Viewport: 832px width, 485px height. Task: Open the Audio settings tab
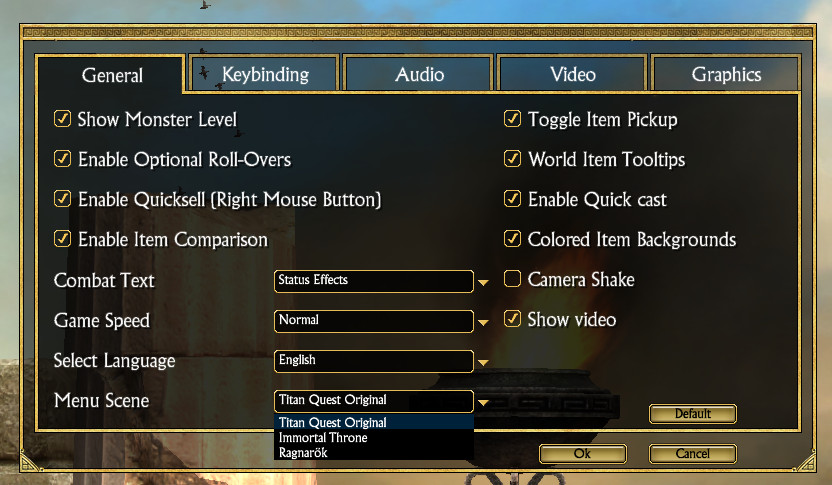(x=419, y=74)
